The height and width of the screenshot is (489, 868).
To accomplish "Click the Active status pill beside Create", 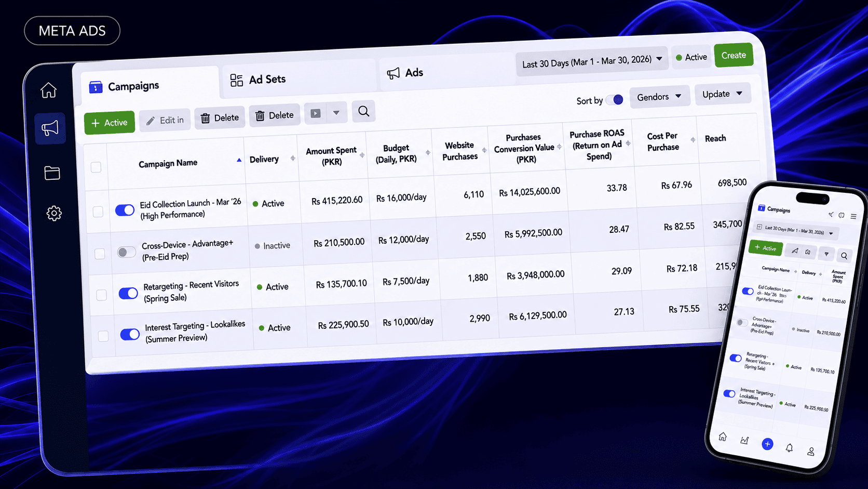I will [x=691, y=57].
